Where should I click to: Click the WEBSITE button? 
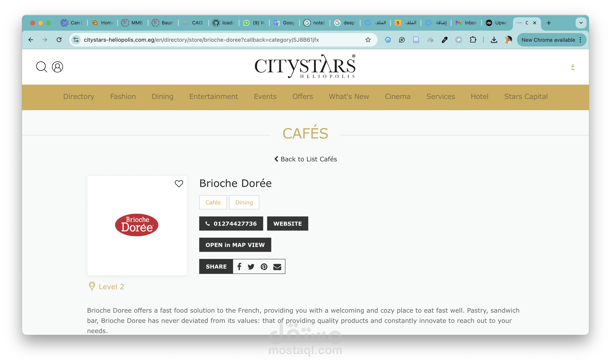tap(288, 224)
